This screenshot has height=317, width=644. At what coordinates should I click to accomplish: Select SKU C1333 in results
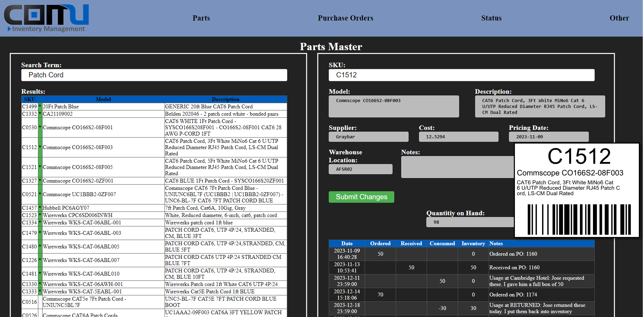point(30,291)
